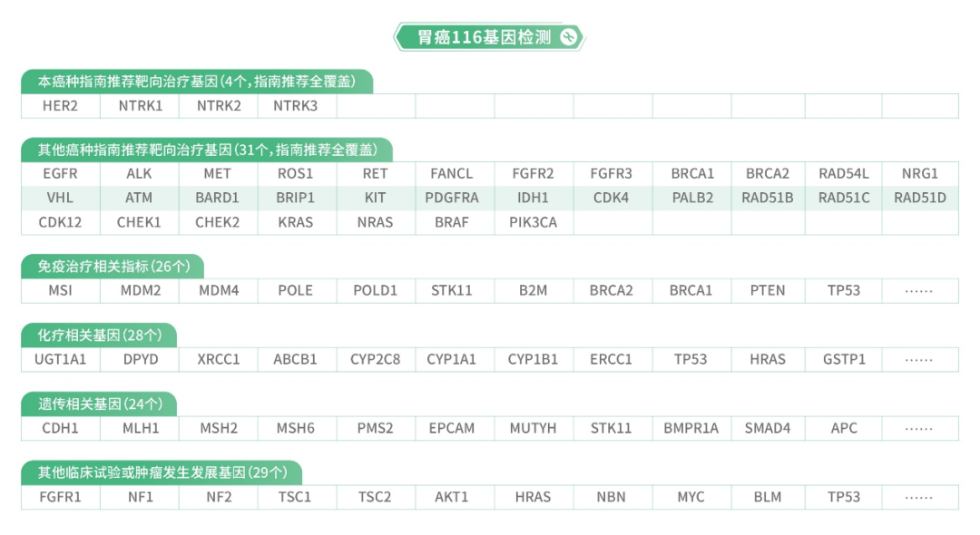Choose the FANCL cell
Screen dimensions: 980x535
(455, 173)
